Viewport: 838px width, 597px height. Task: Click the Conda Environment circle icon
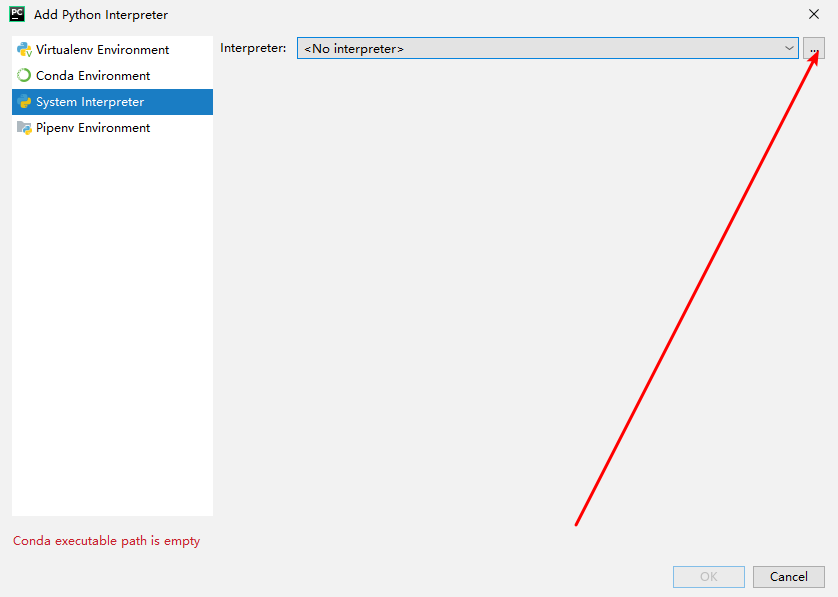(x=24, y=75)
